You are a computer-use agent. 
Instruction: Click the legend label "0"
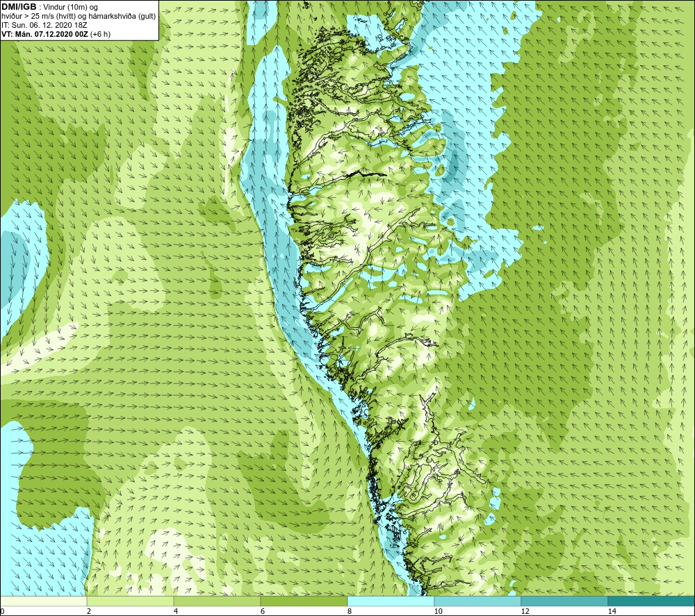2,611
